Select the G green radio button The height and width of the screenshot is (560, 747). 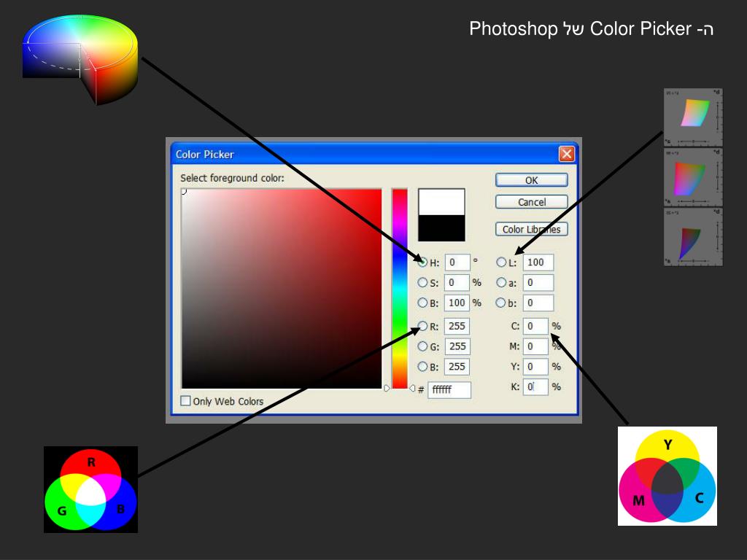click(x=422, y=346)
